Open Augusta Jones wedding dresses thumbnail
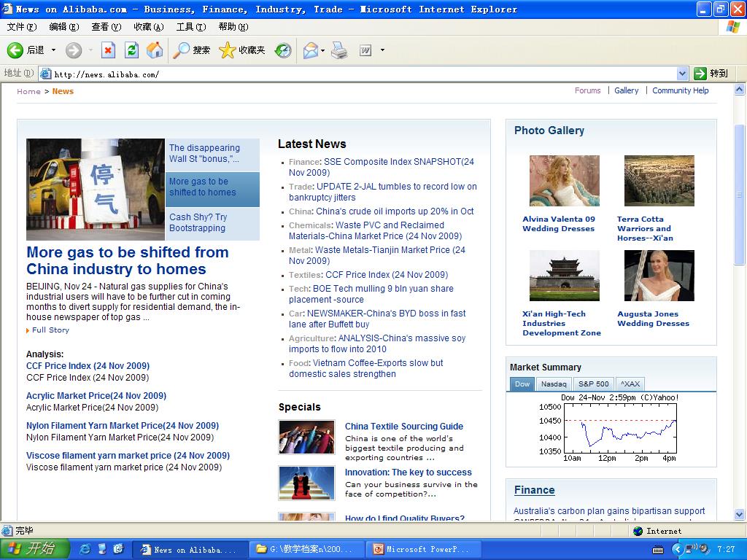The width and height of the screenshot is (747, 560). 659,275
